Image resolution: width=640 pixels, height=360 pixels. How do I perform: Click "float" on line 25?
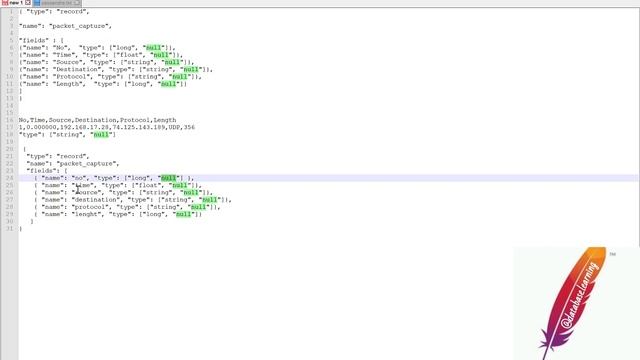tap(149, 185)
